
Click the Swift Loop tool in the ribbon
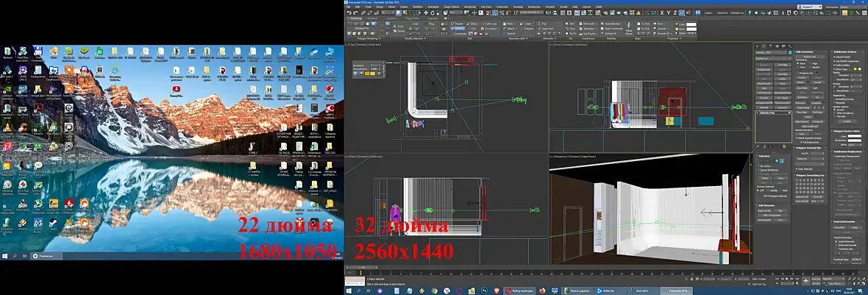pos(491,24)
